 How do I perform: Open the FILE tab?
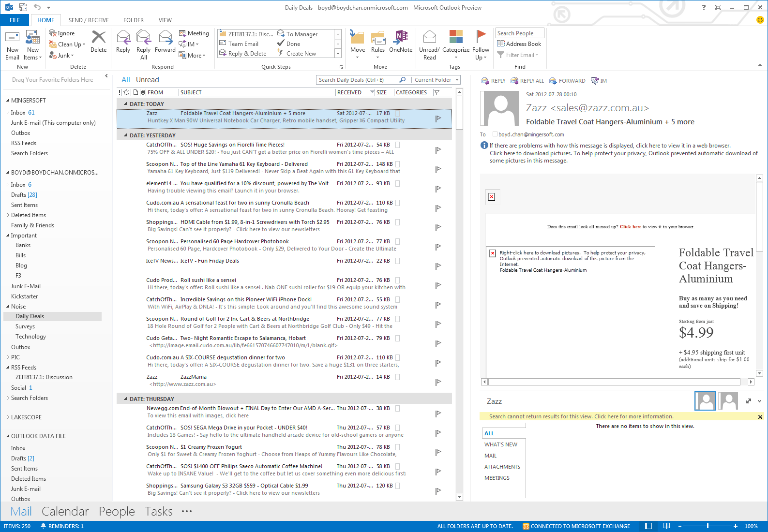coord(15,20)
